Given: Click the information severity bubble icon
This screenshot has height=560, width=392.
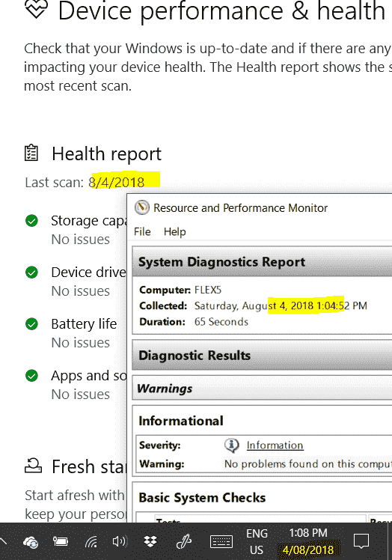Looking at the screenshot, I should (231, 445).
